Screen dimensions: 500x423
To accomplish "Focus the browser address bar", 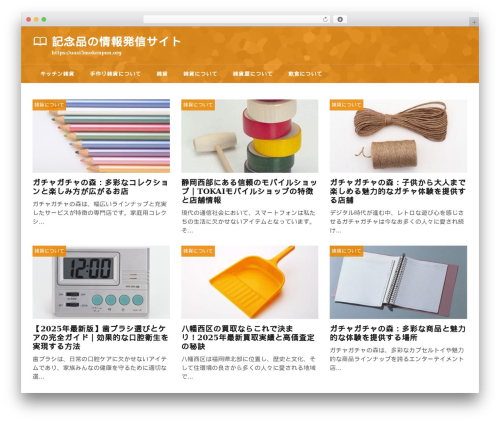I will [237, 19].
